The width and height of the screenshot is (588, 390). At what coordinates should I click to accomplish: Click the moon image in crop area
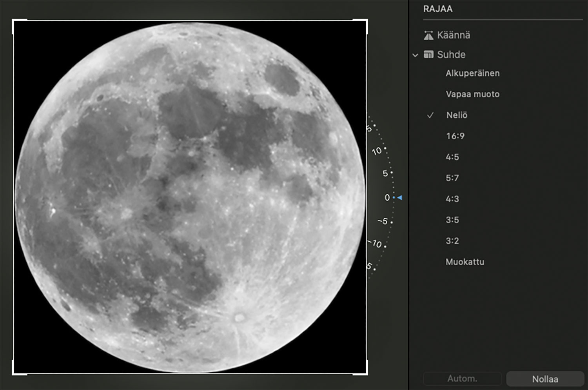190,197
